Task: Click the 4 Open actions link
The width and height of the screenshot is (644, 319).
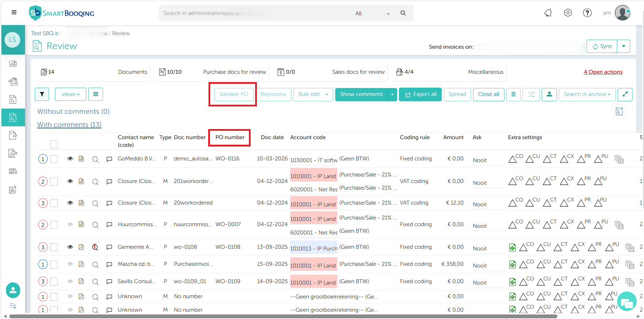Action: [603, 72]
